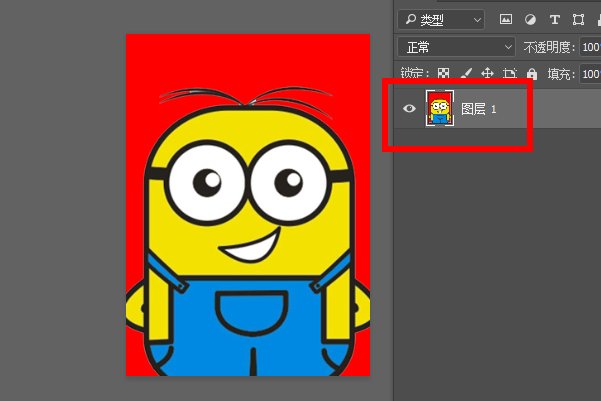This screenshot has width=601, height=401.
Task: Lock all with the padlock icon
Action: (532, 73)
